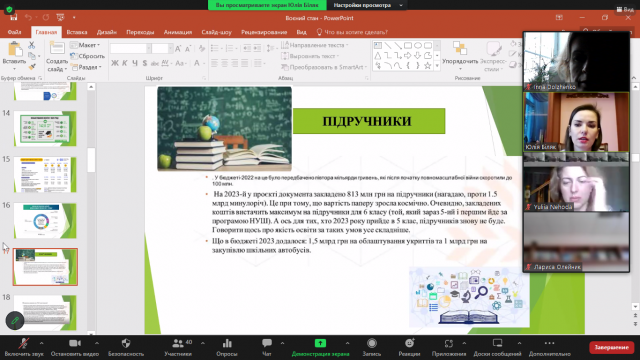Click the Сбросить reset button

click(87, 56)
